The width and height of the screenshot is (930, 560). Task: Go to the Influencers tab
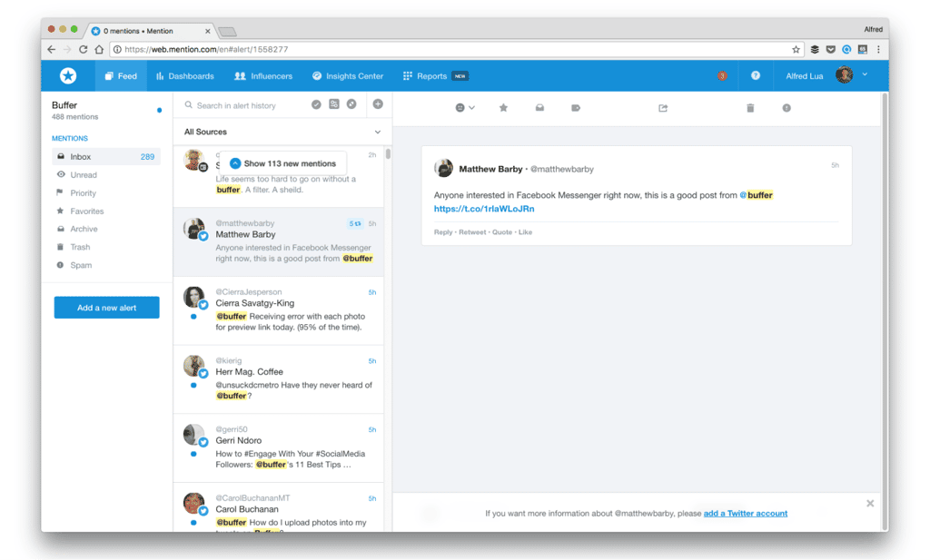point(263,76)
